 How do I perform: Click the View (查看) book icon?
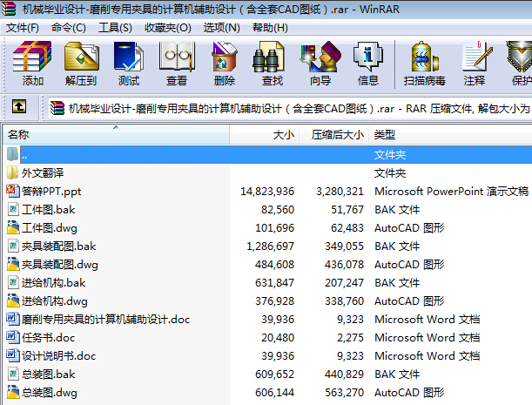click(x=177, y=57)
